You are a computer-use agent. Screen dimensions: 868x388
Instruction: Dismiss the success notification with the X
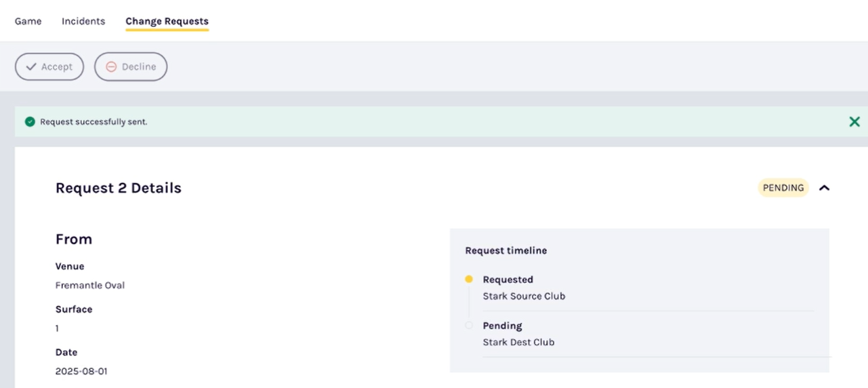pyautogui.click(x=854, y=122)
